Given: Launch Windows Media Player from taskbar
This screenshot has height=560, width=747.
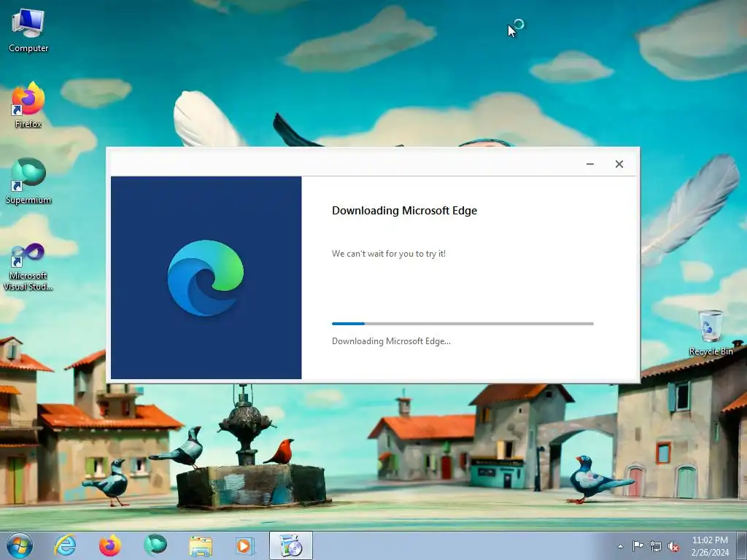Looking at the screenshot, I should tap(245, 545).
